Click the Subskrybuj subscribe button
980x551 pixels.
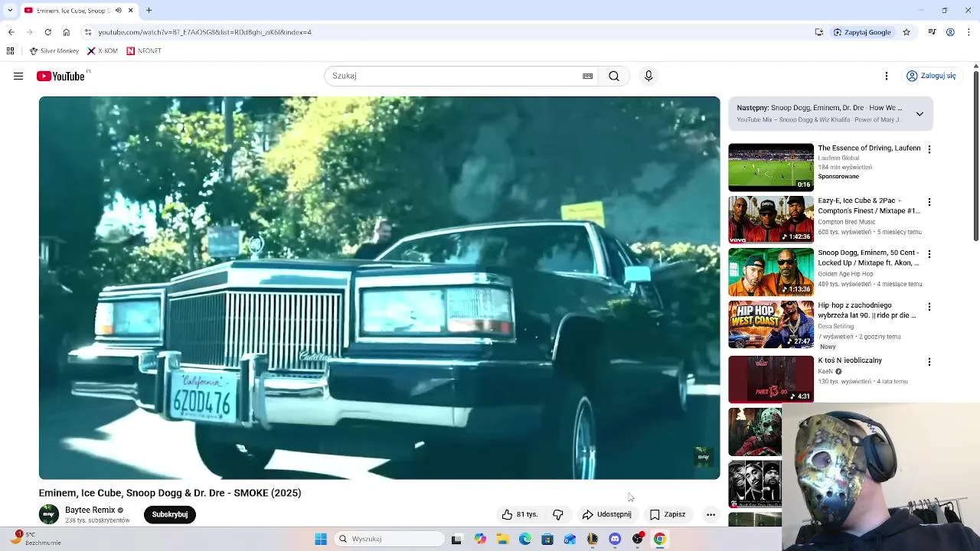click(170, 514)
